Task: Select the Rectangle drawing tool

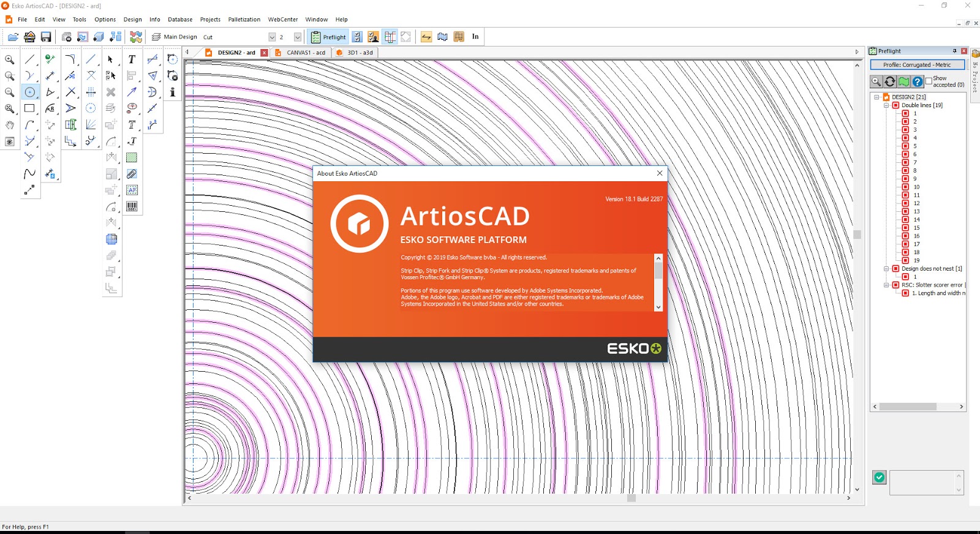Action: click(29, 108)
